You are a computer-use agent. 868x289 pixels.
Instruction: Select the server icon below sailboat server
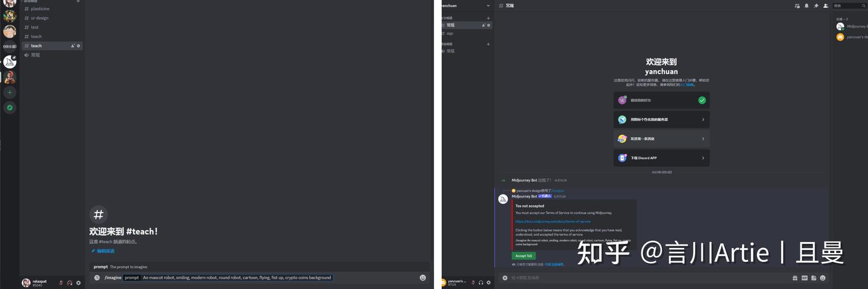coord(10,77)
